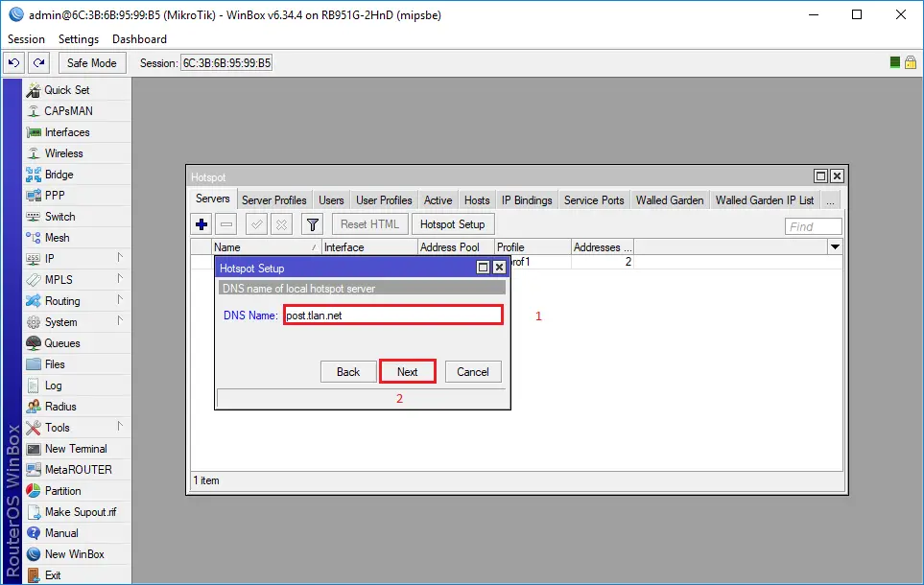
Task: Sort by the Name column header
Action: tap(266, 247)
